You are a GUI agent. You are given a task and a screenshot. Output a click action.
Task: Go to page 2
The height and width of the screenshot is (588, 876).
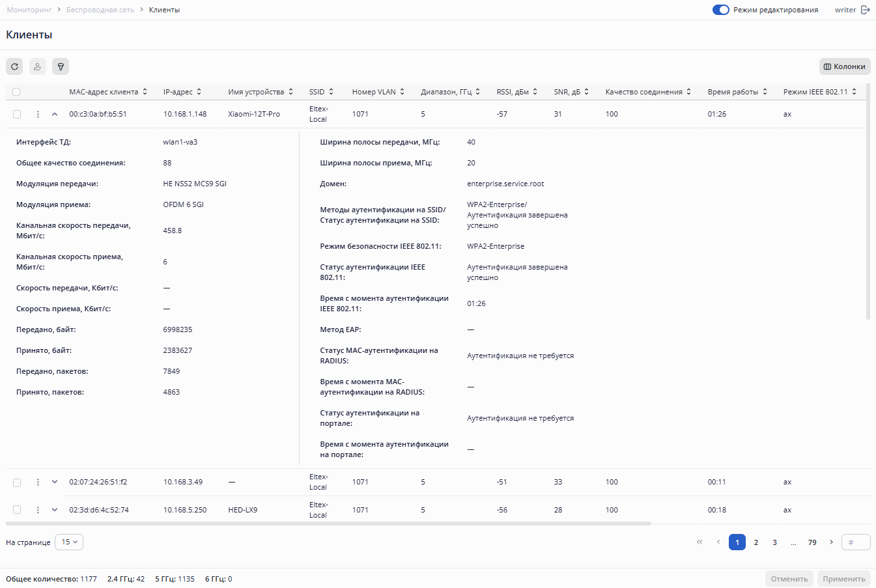pos(756,542)
